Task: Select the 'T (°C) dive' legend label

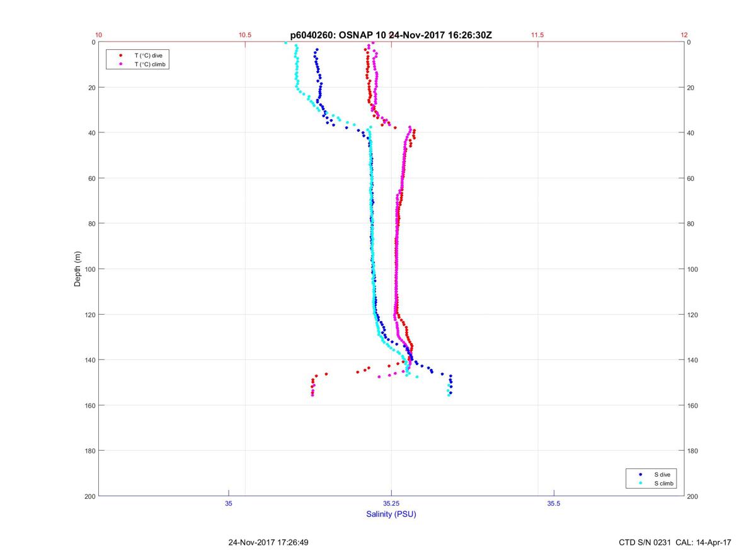Action: pyautogui.click(x=148, y=55)
